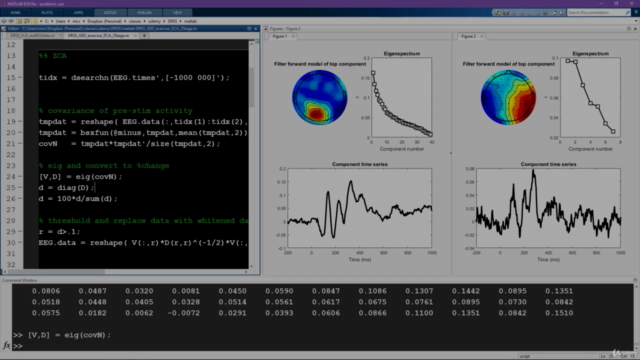Click the editor vertical scrollbar up arrow
Screen dimensions: 640x360
click(x=251, y=44)
